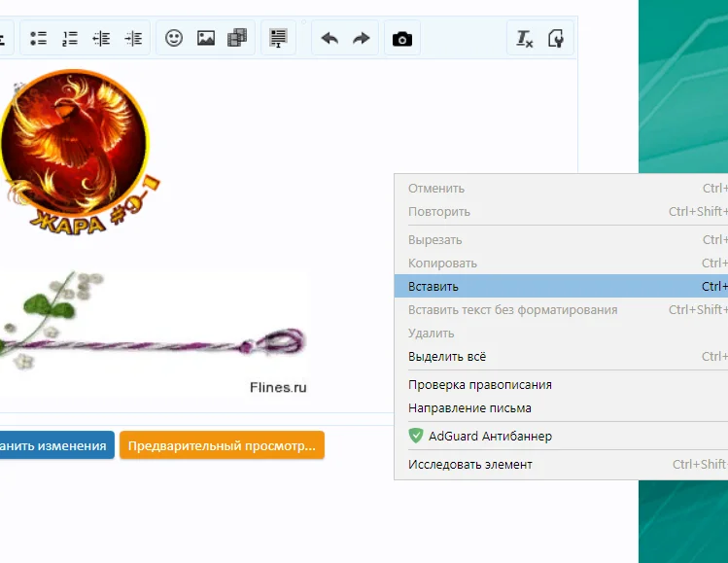Open Направление письма submenu
The width and height of the screenshot is (728, 563).
561,407
